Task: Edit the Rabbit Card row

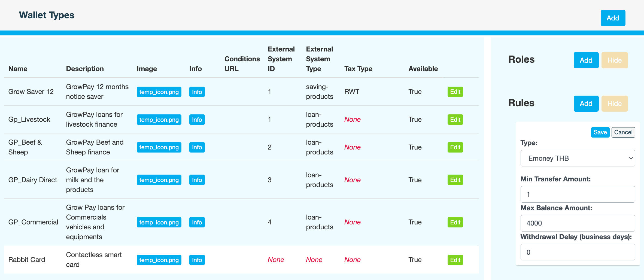Action: (x=455, y=260)
